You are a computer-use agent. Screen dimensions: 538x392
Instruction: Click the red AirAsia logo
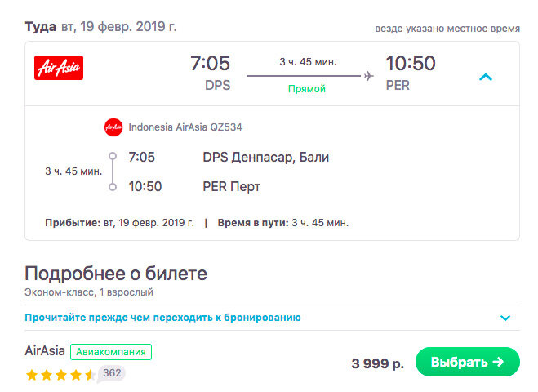click(x=59, y=68)
